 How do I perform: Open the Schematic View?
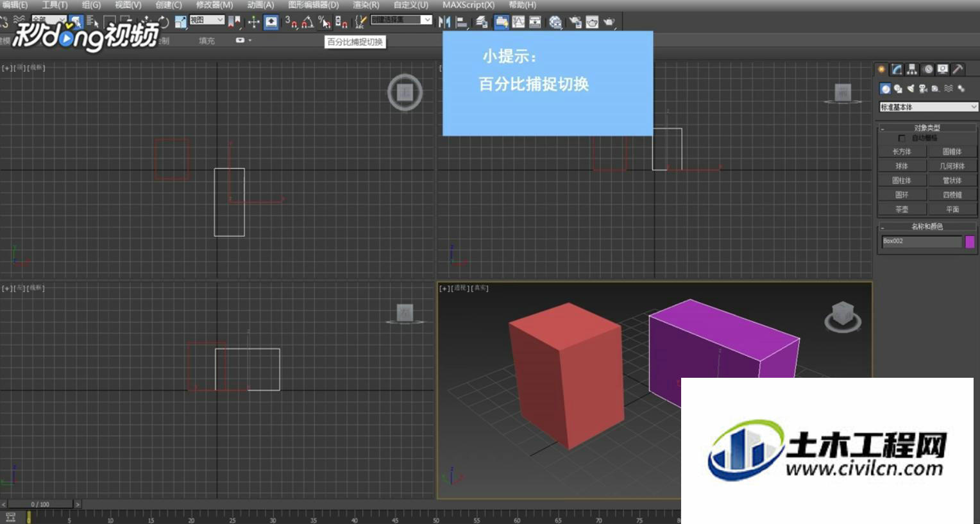tap(535, 22)
